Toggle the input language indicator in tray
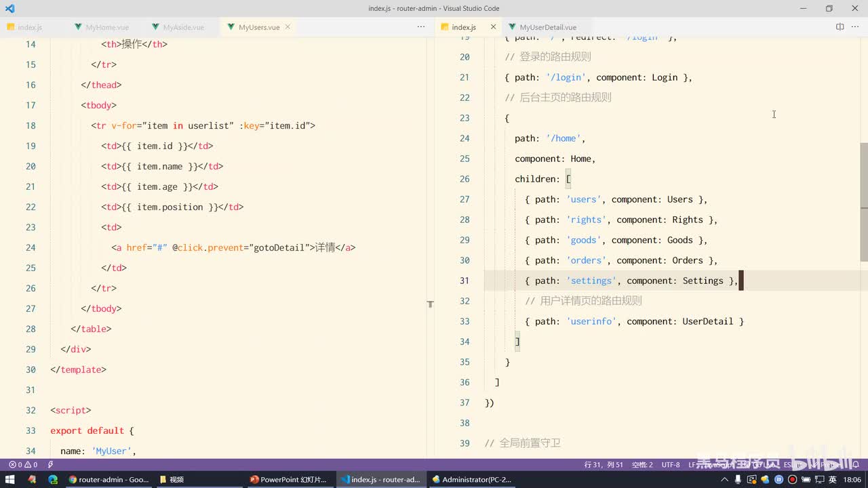The width and height of the screenshot is (868, 488). pyautogui.click(x=832, y=479)
